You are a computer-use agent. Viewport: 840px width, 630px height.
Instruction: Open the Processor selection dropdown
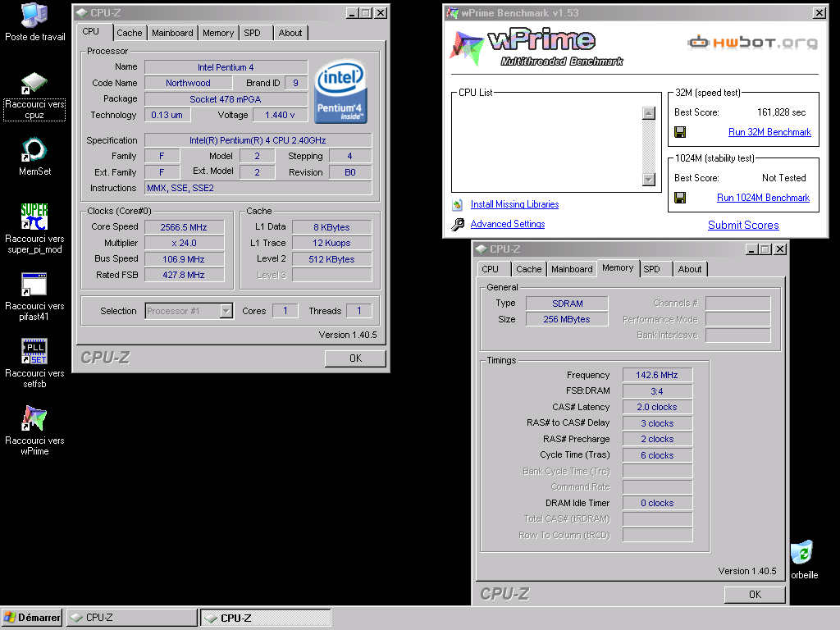(x=226, y=311)
